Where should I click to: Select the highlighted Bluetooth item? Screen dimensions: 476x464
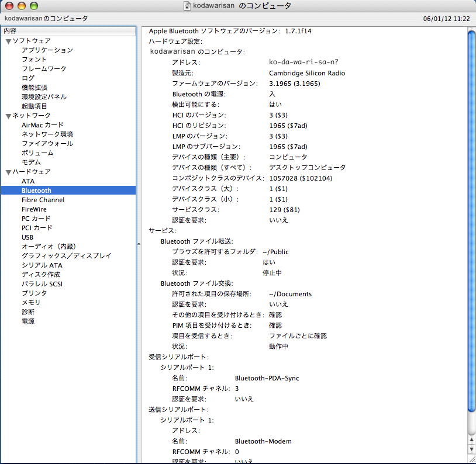(x=36, y=191)
